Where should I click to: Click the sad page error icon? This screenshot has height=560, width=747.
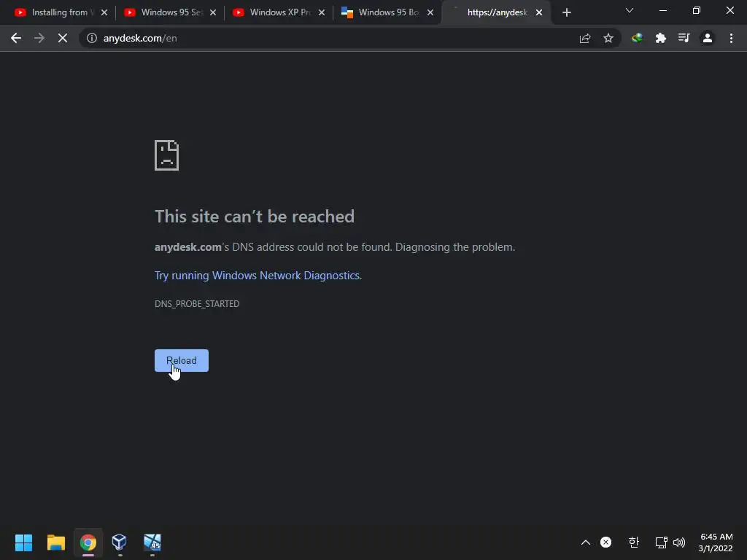tap(167, 155)
